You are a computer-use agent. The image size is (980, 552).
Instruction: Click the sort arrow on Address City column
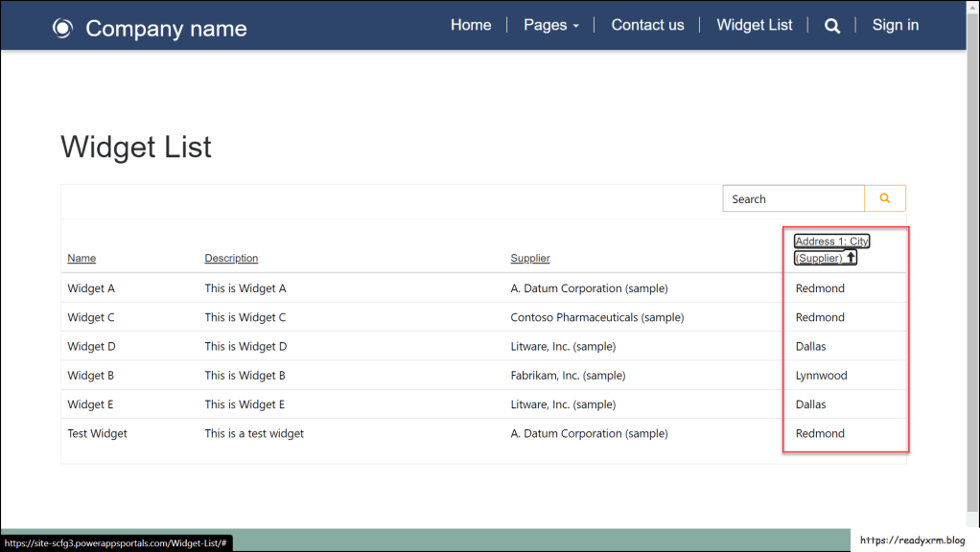(851, 258)
